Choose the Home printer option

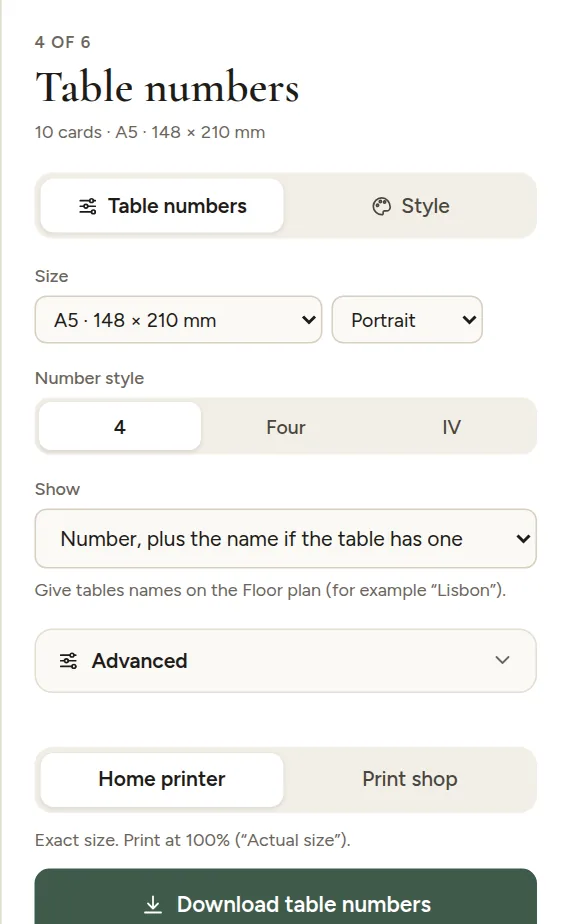pyautogui.click(x=162, y=779)
